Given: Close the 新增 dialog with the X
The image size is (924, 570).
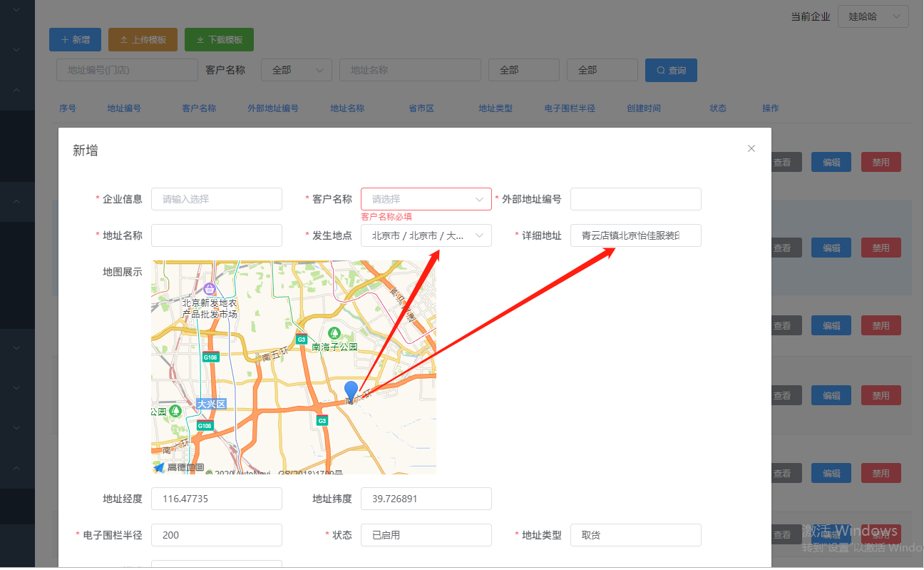Looking at the screenshot, I should pyautogui.click(x=751, y=148).
